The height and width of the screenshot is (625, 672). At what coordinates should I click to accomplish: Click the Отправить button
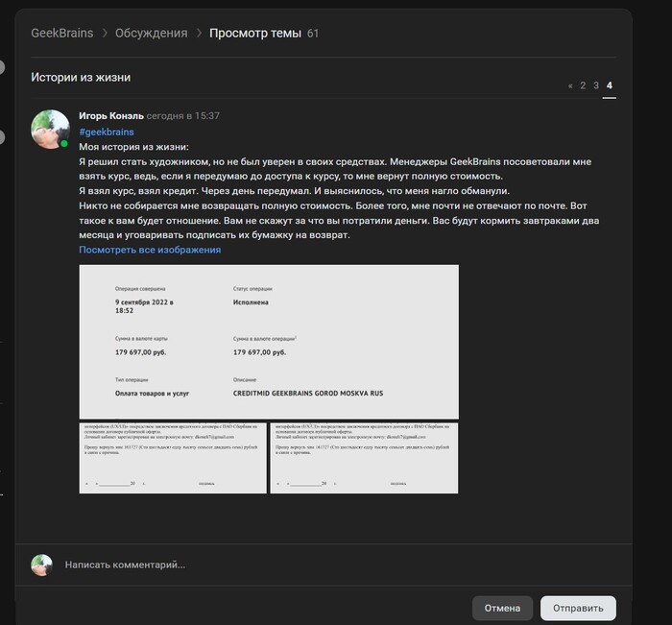[x=578, y=608]
